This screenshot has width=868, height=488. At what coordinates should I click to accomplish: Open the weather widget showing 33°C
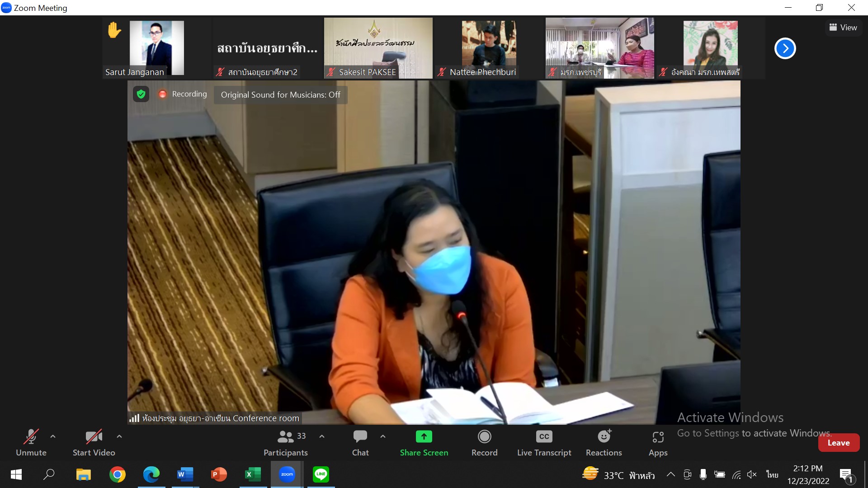click(x=618, y=474)
